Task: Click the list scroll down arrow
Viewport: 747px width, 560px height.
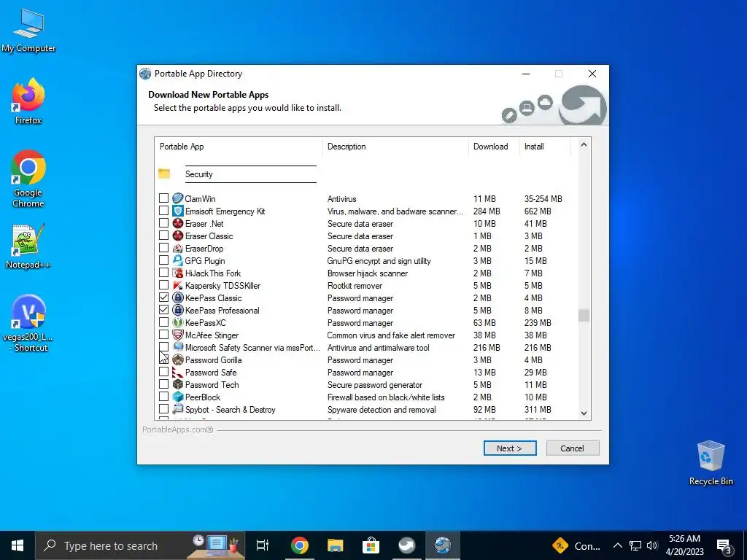Action: pos(584,413)
